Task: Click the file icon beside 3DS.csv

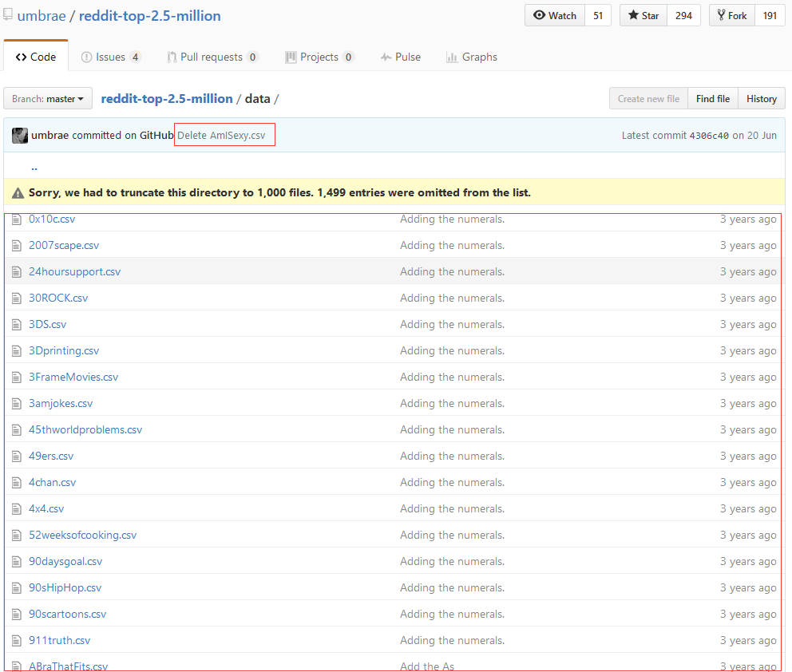Action: coord(17,325)
